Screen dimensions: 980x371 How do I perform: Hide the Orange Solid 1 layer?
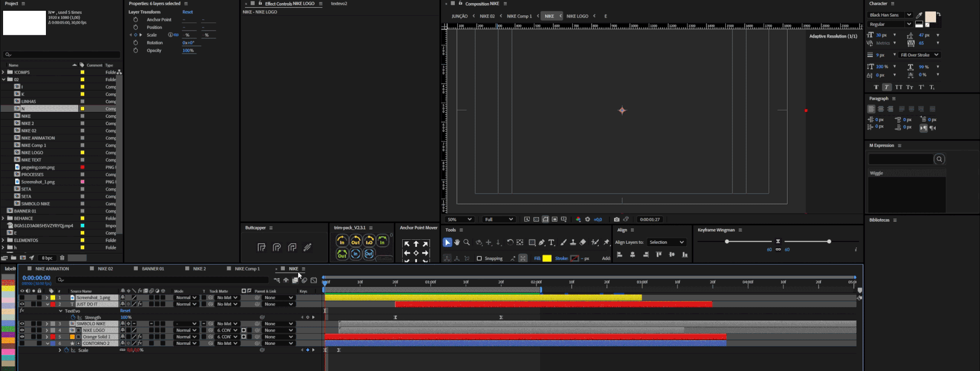[22, 337]
